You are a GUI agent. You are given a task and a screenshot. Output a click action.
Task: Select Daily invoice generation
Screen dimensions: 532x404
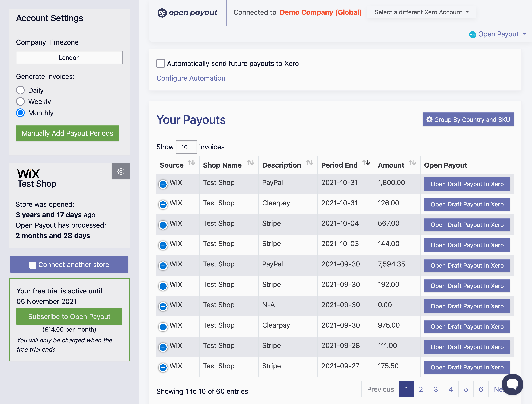pyautogui.click(x=21, y=90)
